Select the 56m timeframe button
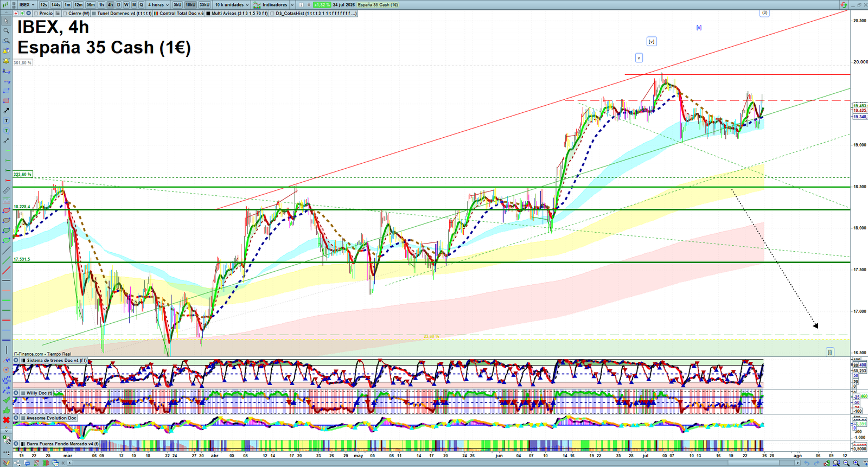This screenshot has height=467, width=868. pos(91,4)
